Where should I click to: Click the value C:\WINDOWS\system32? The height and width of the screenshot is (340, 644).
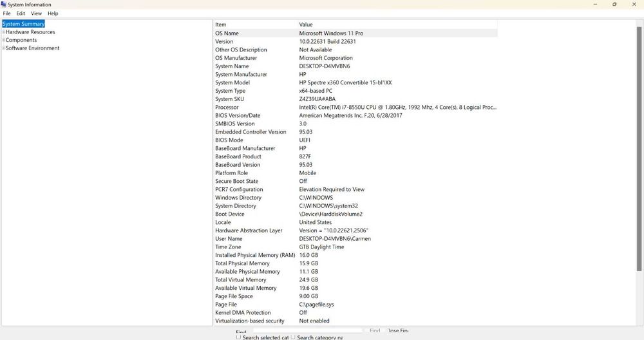tap(328, 205)
